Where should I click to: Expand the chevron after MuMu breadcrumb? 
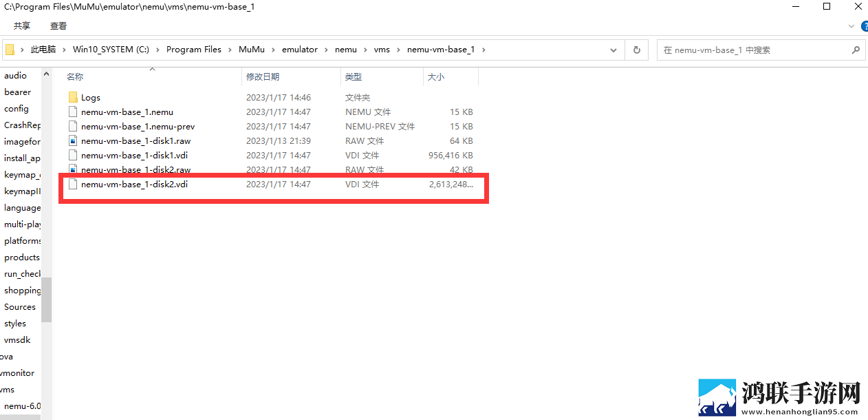tap(273, 50)
